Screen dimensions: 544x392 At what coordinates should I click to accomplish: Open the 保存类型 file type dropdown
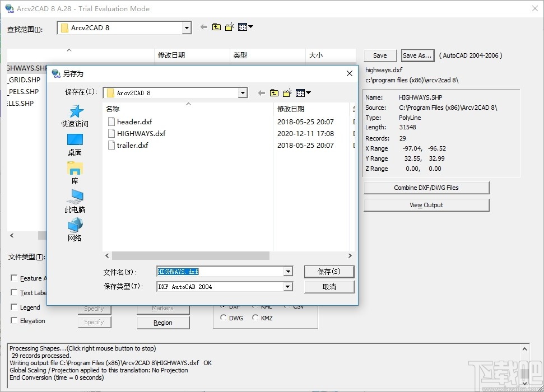pyautogui.click(x=289, y=287)
